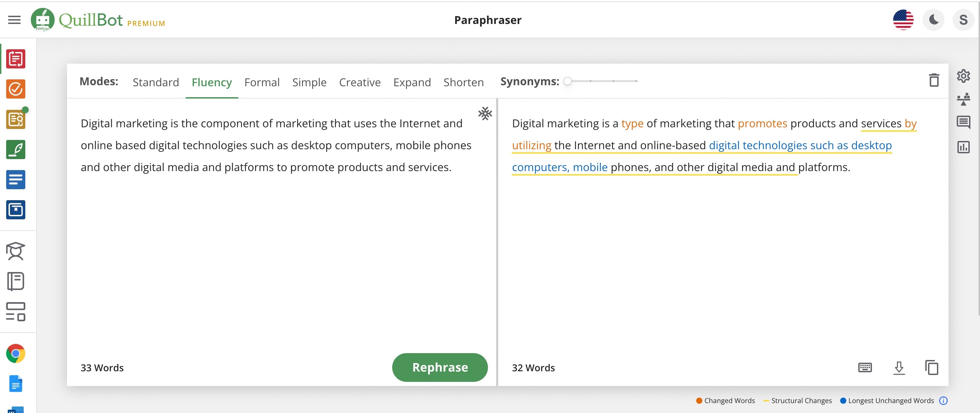Open the English language flag selector

point(903,19)
